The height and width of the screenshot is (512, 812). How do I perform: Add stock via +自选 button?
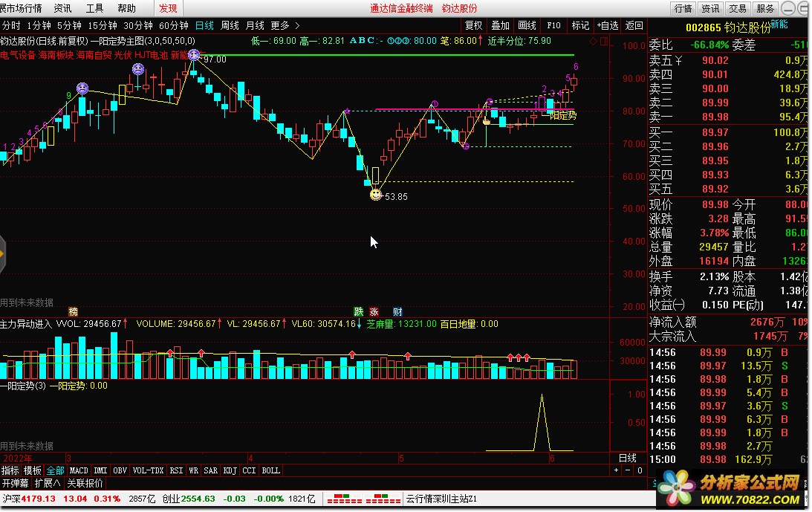pos(608,25)
